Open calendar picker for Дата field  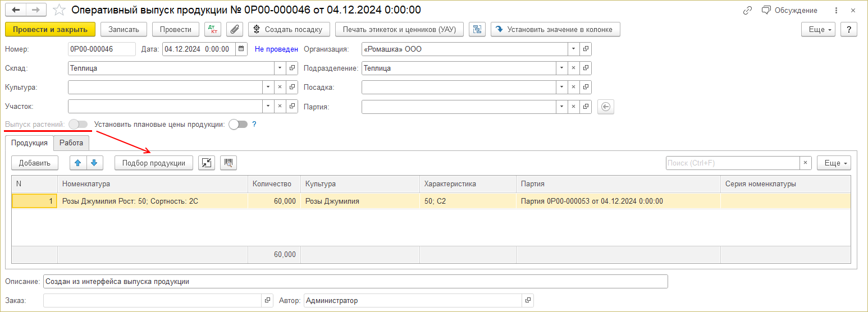(241, 49)
